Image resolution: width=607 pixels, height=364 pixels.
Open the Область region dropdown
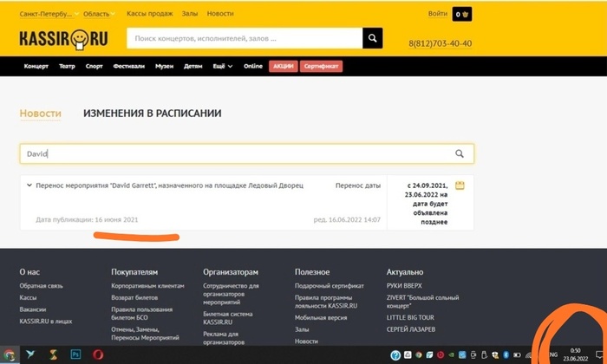(99, 14)
